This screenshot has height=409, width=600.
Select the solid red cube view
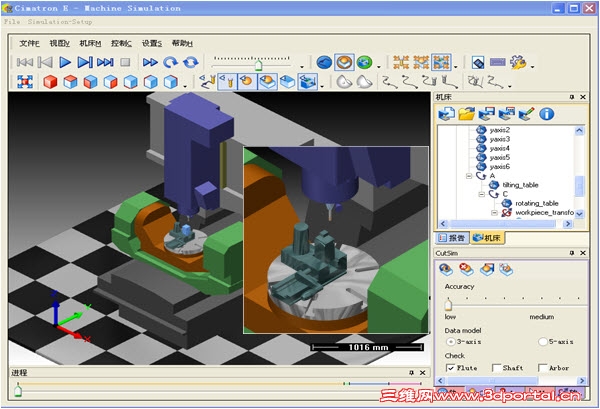pos(50,82)
